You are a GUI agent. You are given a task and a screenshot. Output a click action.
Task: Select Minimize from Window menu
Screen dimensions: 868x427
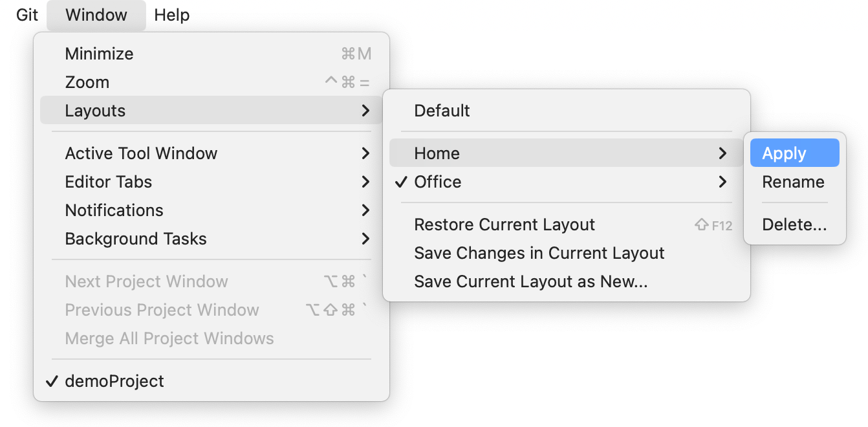coord(99,54)
